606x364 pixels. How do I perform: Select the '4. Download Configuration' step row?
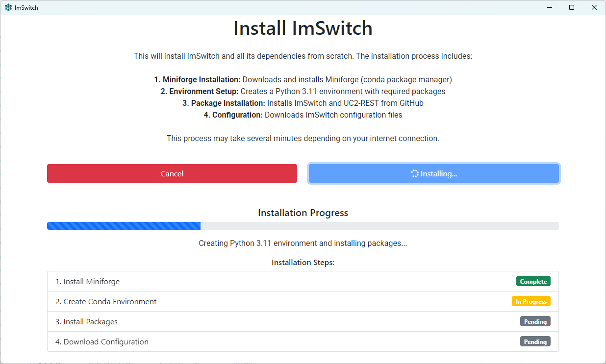click(x=303, y=341)
